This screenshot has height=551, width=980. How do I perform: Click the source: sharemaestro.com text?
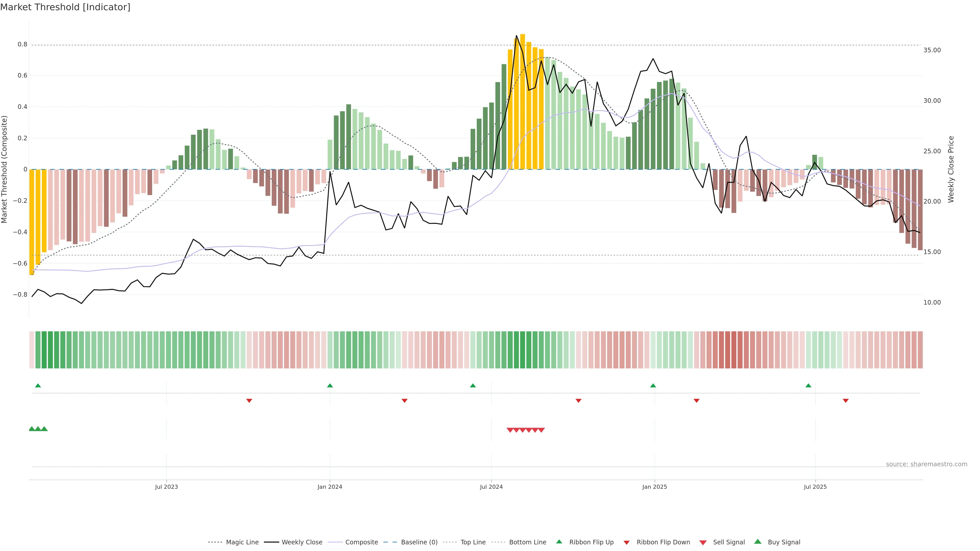[926, 464]
